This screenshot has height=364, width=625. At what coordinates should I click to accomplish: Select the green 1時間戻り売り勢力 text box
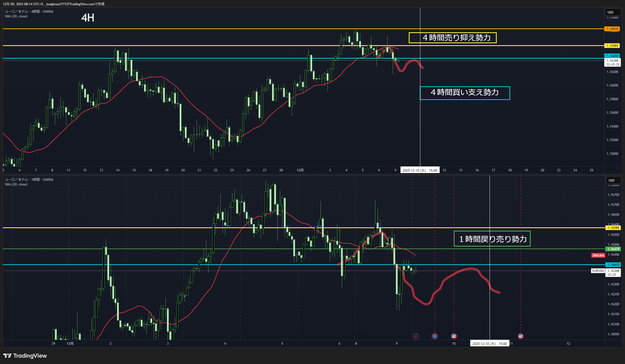pos(492,239)
